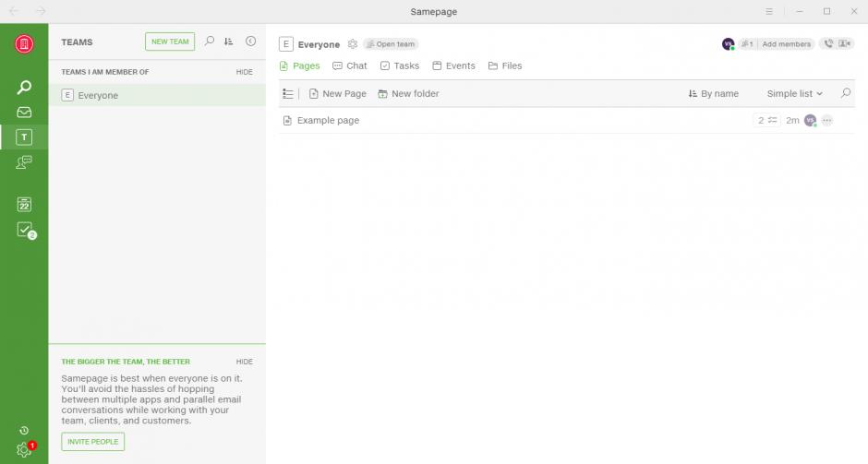Click the Open team label
868x464 pixels.
(x=391, y=44)
